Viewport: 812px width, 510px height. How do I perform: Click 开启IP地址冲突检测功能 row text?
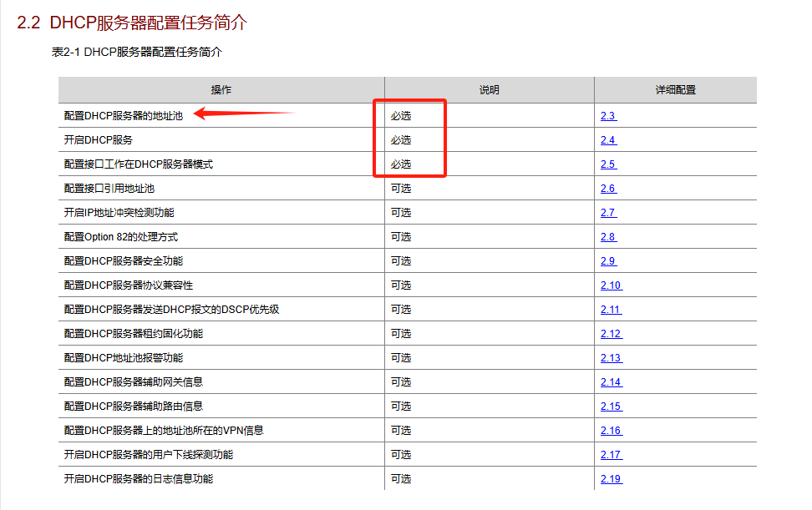[119, 213]
